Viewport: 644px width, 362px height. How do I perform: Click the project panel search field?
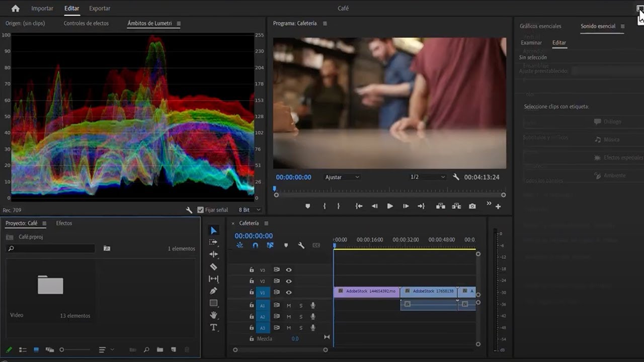pos(51,248)
